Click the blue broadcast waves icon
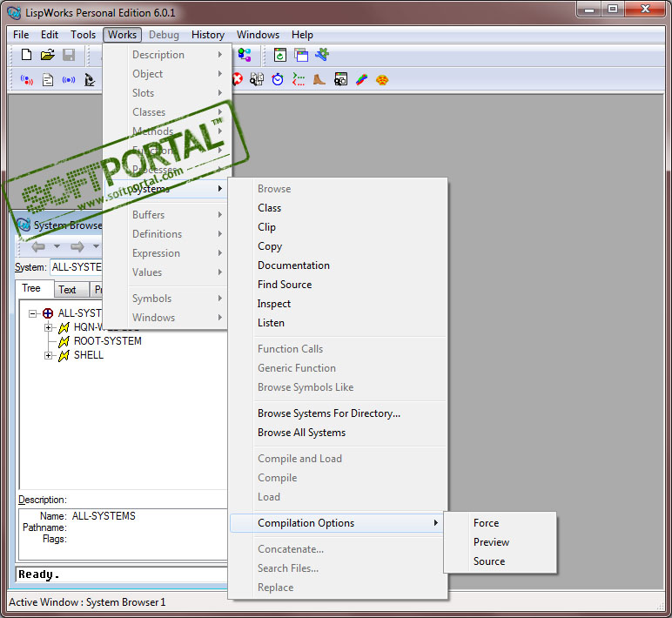Image resolution: width=672 pixels, height=618 pixels. pos(69,80)
